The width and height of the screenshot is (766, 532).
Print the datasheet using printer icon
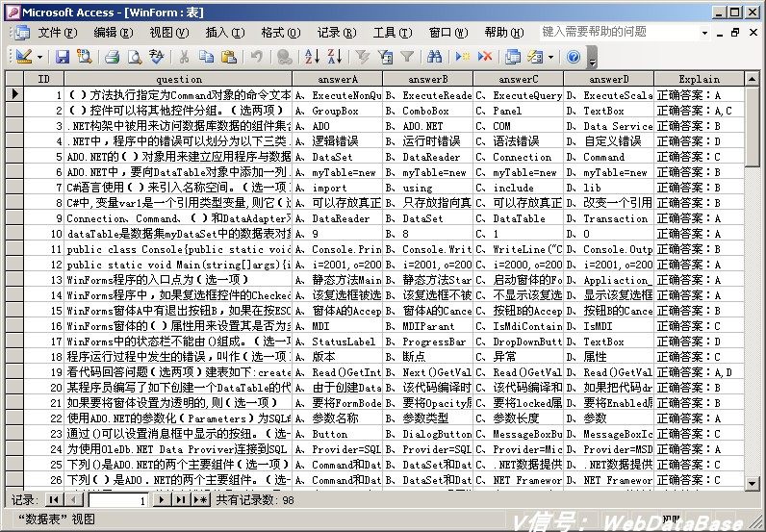[x=112, y=57]
